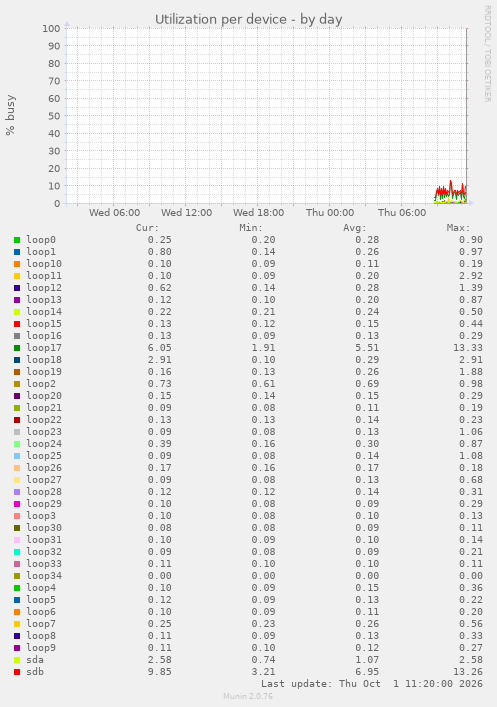The width and height of the screenshot is (497, 707).
Task: Click the loop4 legend label
Action: click(x=41, y=588)
